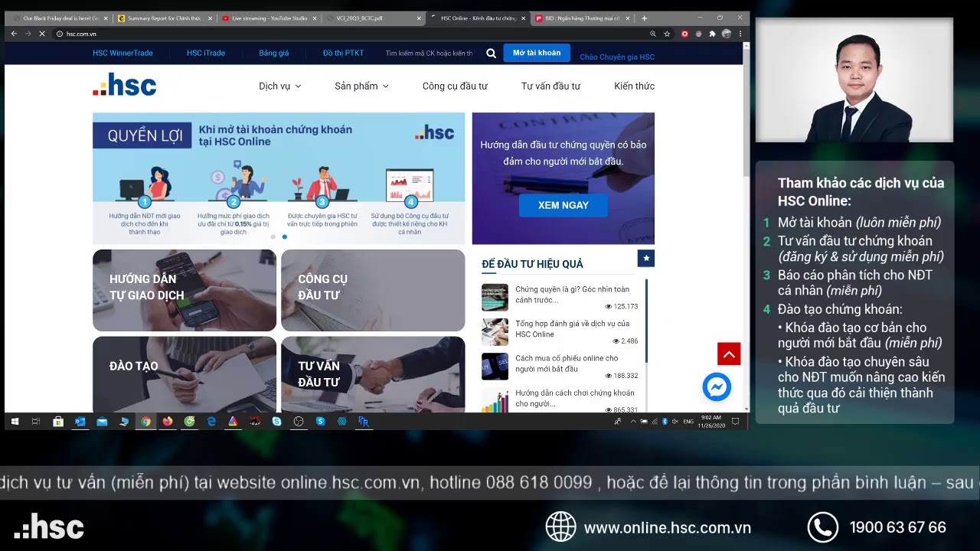Open Microsoft Edge from the taskbar
The image size is (980, 551).
click(x=211, y=421)
